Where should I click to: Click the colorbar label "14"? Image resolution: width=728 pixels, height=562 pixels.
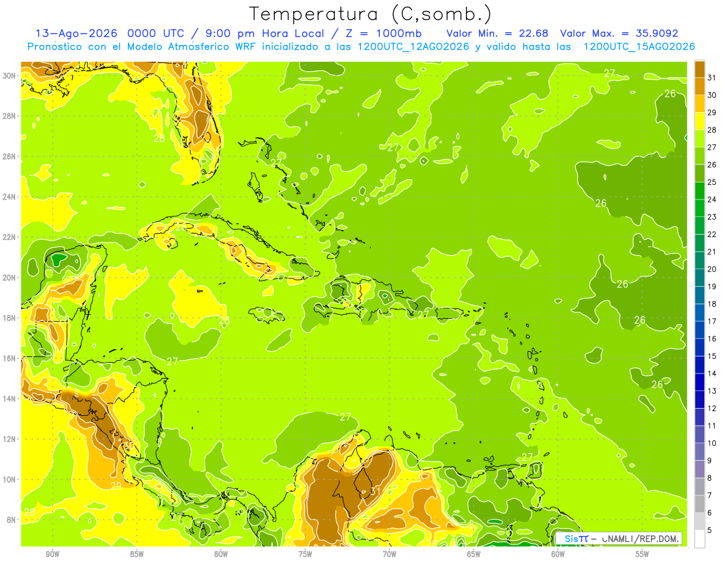tap(712, 373)
